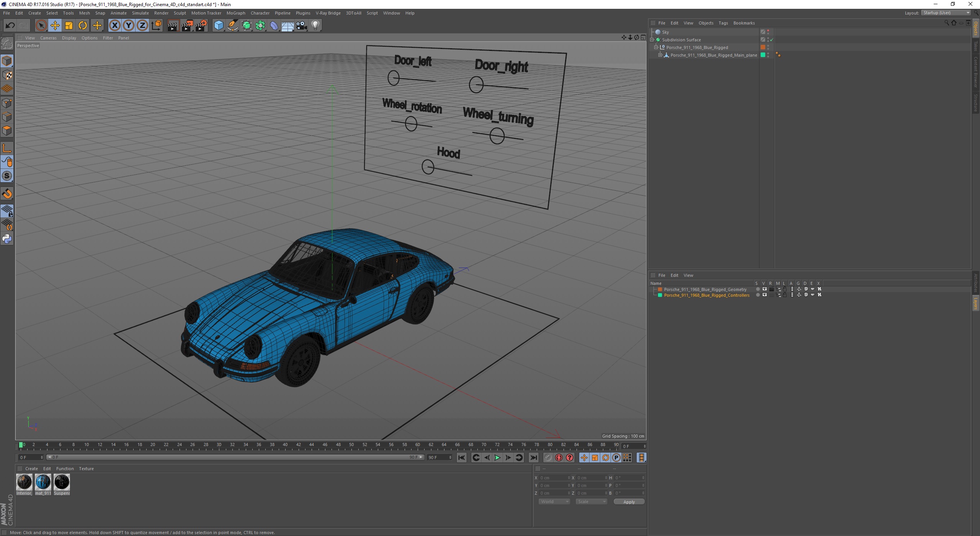
Task: Click Geometry layer orange color swatch
Action: point(660,289)
